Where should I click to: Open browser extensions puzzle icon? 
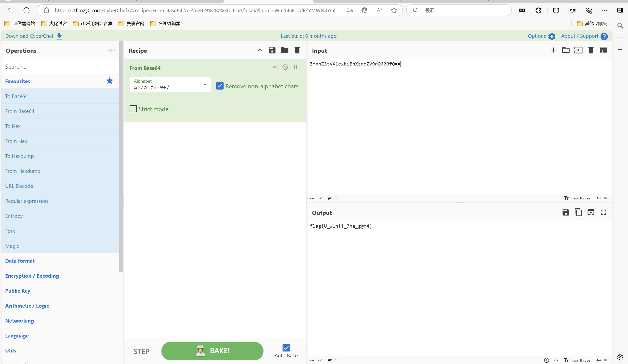click(538, 10)
